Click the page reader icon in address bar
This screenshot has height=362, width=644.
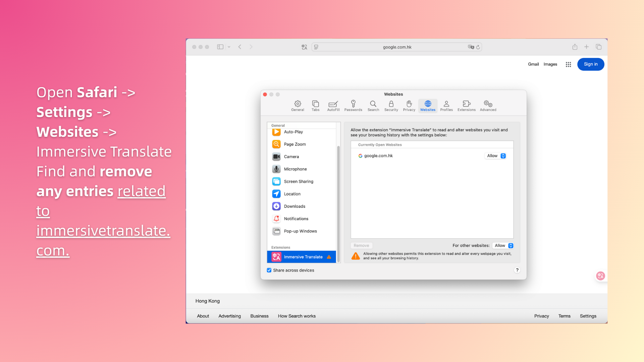[316, 47]
